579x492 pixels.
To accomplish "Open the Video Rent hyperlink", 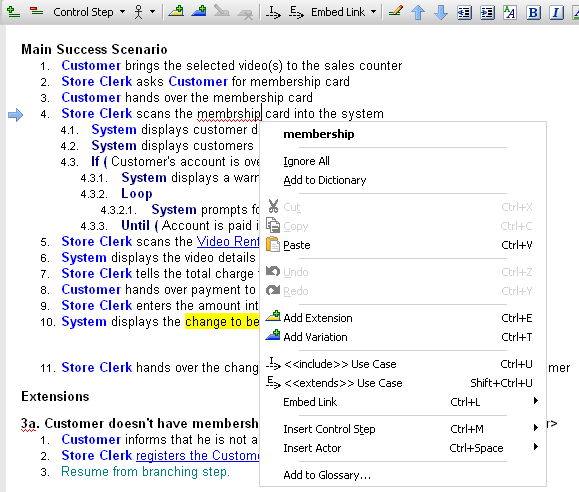I will point(227,242).
